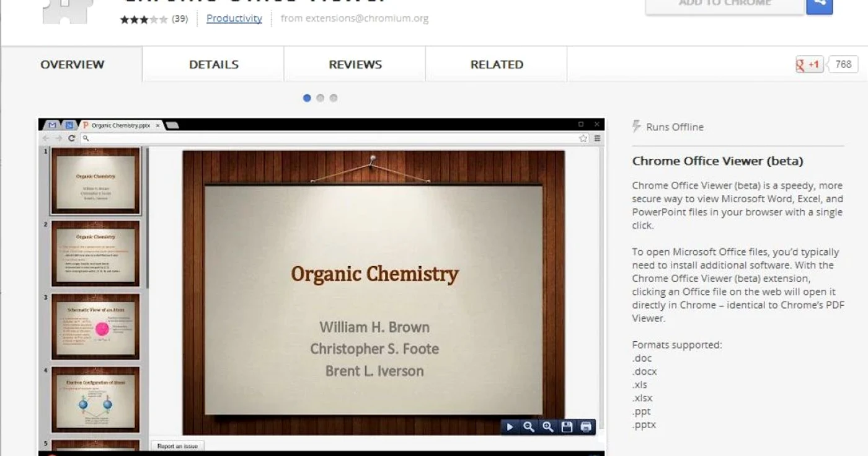Image resolution: width=868 pixels, height=456 pixels.
Task: Click the forward arrow in embedded browser
Action: [58, 138]
